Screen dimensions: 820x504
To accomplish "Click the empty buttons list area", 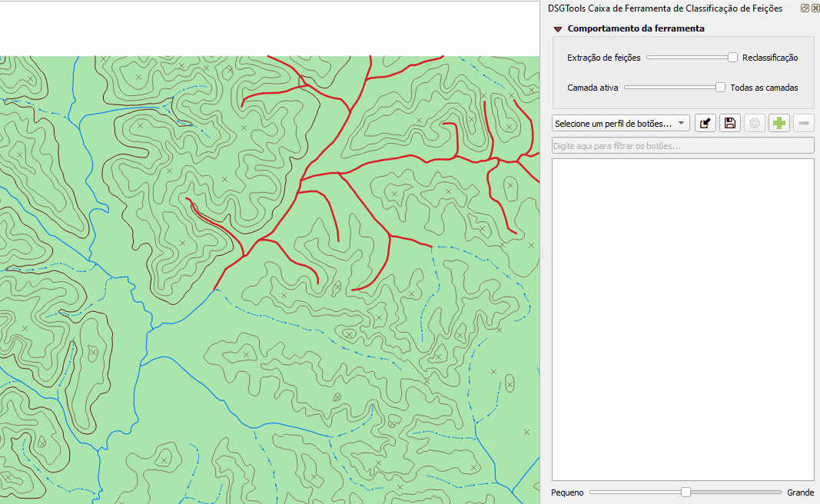I will point(683,320).
